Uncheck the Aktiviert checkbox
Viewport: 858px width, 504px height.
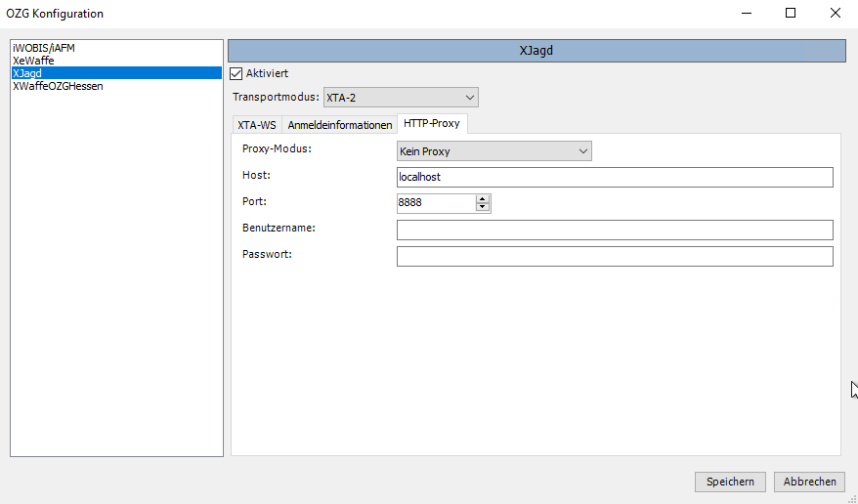[236, 73]
